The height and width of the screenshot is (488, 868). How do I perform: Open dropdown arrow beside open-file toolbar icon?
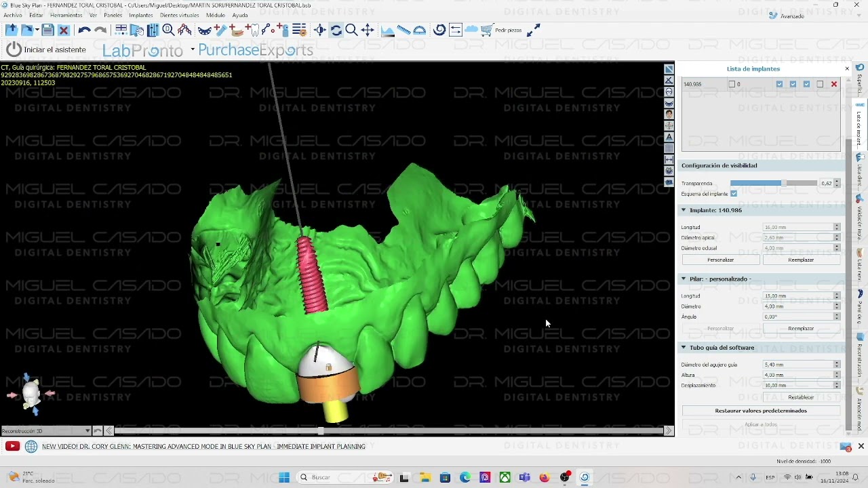point(37,30)
